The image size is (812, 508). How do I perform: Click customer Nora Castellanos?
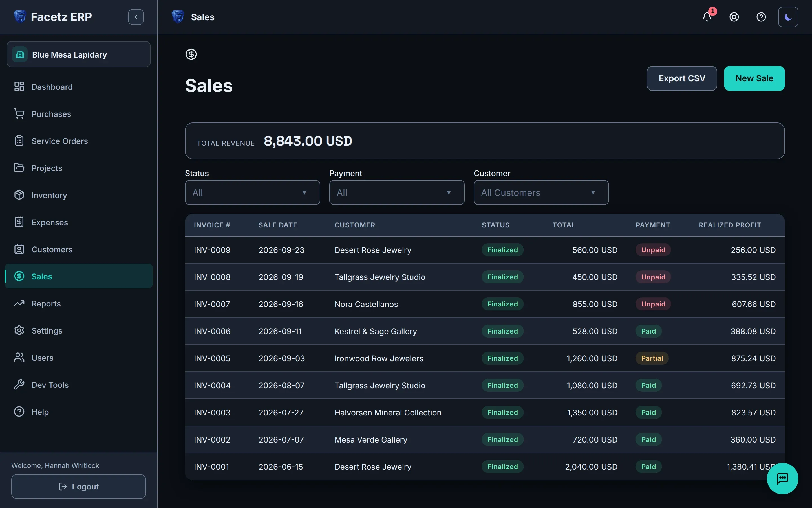click(x=366, y=305)
